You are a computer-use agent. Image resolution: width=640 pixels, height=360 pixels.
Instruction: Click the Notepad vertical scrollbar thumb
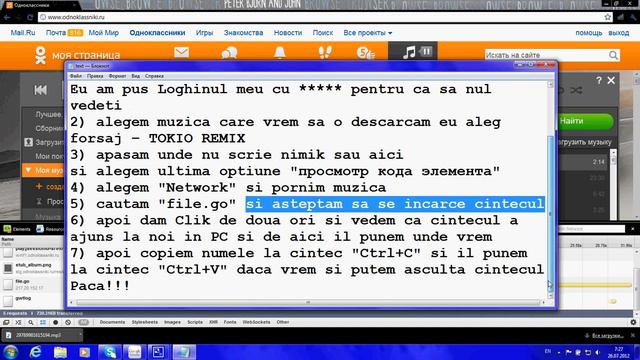pyautogui.click(x=550, y=214)
